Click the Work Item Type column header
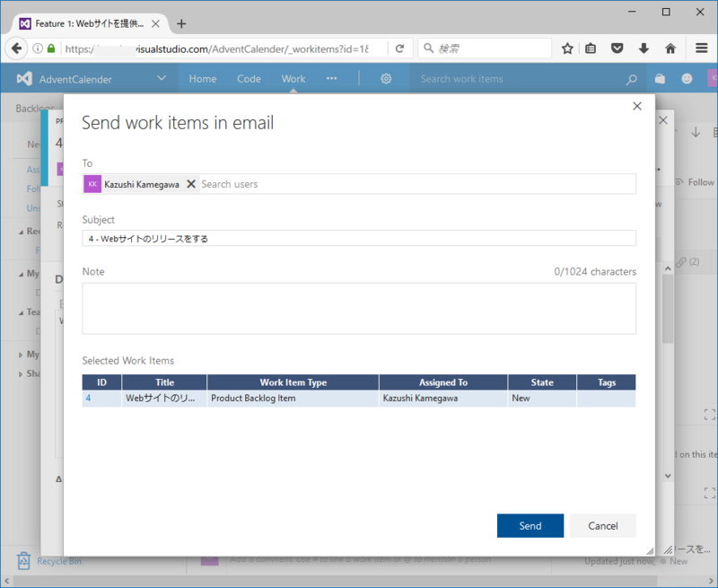This screenshot has width=718, height=588. [293, 382]
